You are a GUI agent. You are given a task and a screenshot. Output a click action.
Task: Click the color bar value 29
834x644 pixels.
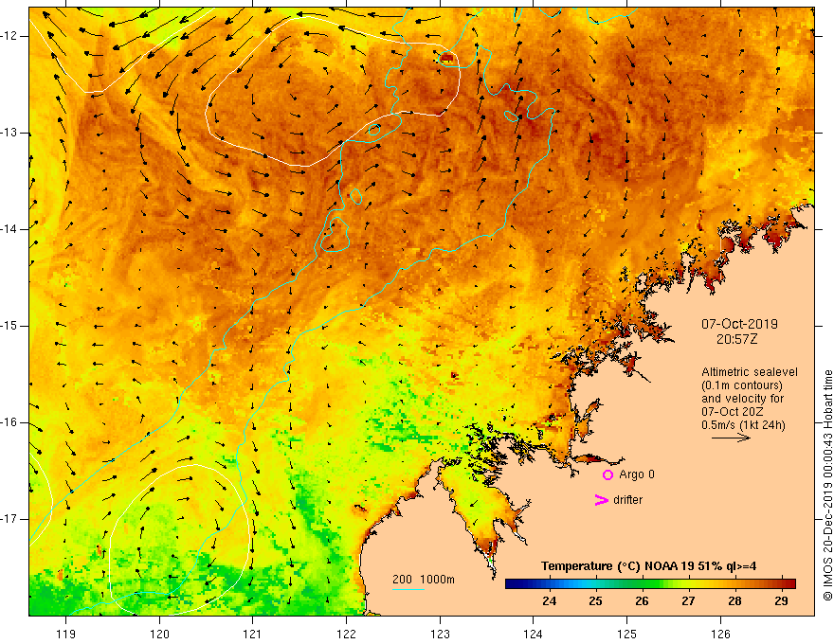pyautogui.click(x=781, y=601)
